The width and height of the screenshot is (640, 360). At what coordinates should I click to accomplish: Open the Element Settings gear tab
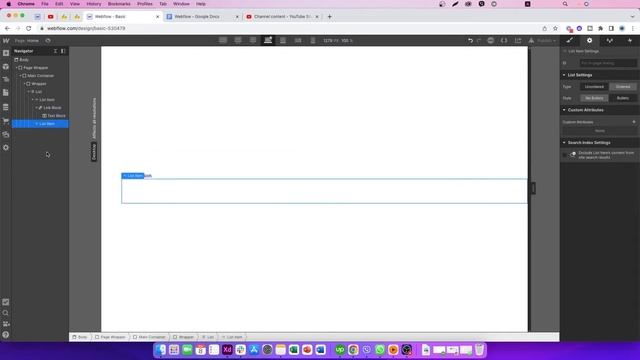(x=589, y=40)
